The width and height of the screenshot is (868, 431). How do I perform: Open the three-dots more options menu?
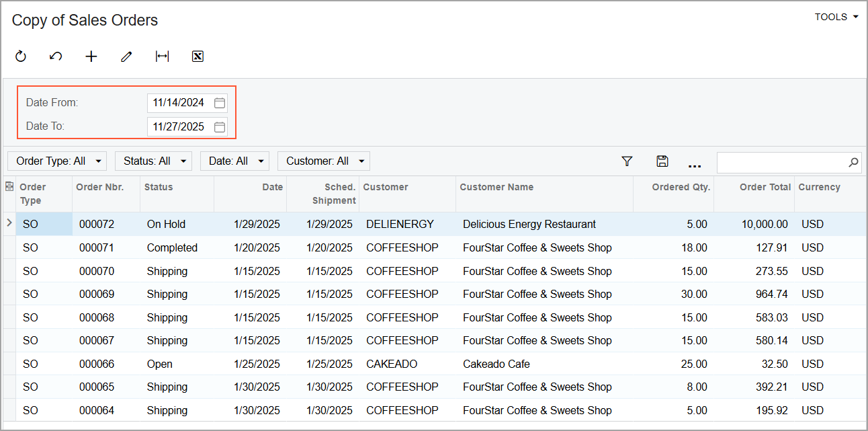695,163
